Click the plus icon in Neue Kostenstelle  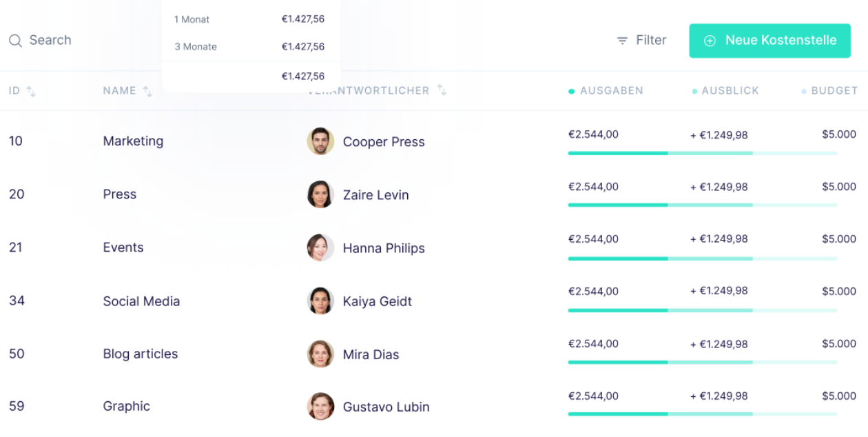[x=710, y=41]
